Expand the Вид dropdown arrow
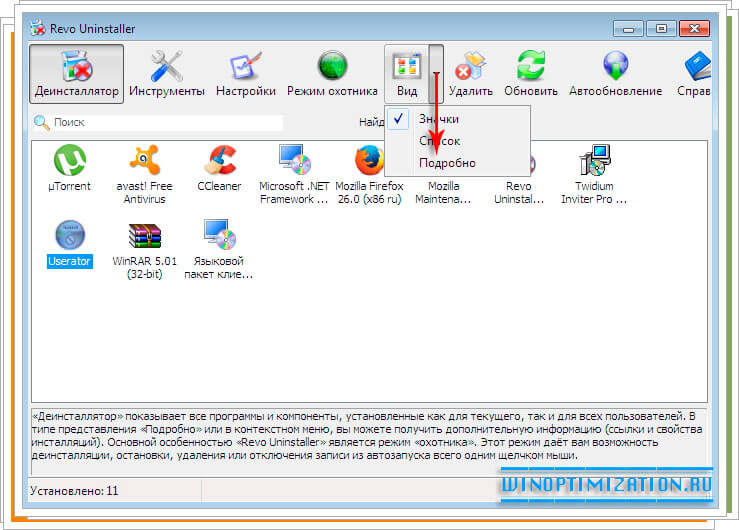The image size is (739, 530). (435, 74)
